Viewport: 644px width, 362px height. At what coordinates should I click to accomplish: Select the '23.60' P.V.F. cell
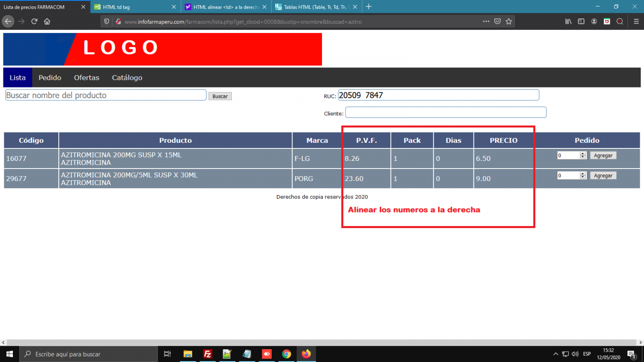coord(367,178)
